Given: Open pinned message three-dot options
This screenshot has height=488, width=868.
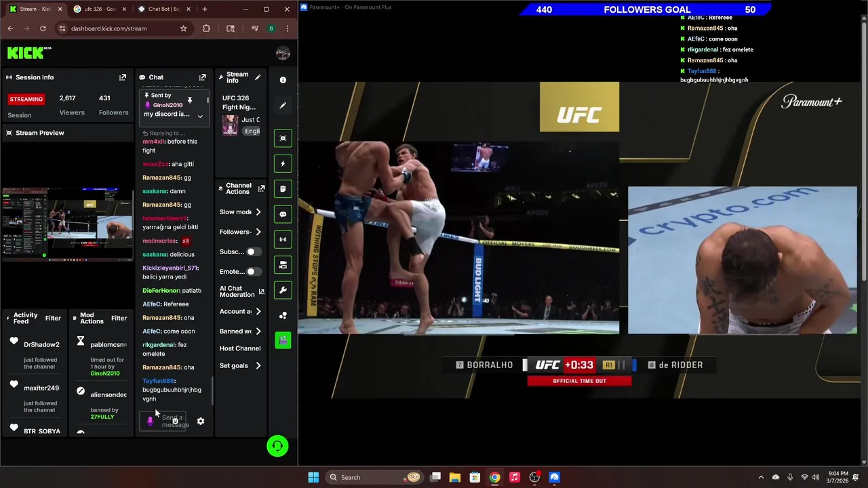Looking at the screenshot, I should click(x=208, y=100).
